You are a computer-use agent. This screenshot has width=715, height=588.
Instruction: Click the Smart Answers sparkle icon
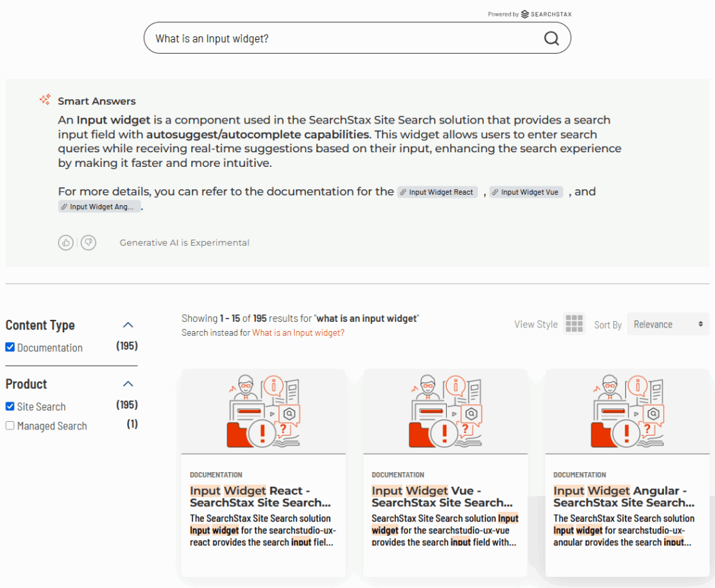point(45,99)
